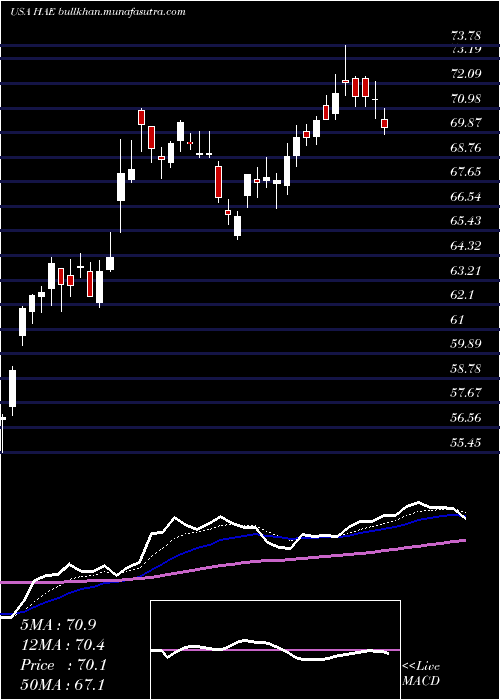The height and width of the screenshot is (700, 500).
Task: Click the highest-wick candlestick near 73.78
Action: [345, 70]
